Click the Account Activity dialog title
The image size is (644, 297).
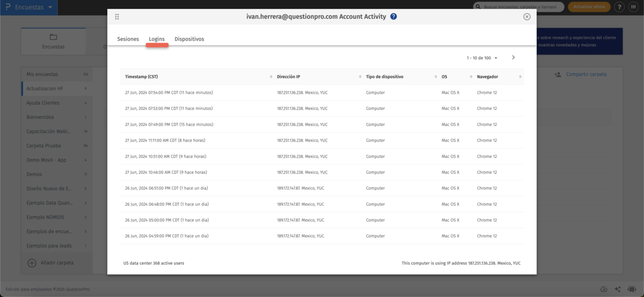[316, 17]
